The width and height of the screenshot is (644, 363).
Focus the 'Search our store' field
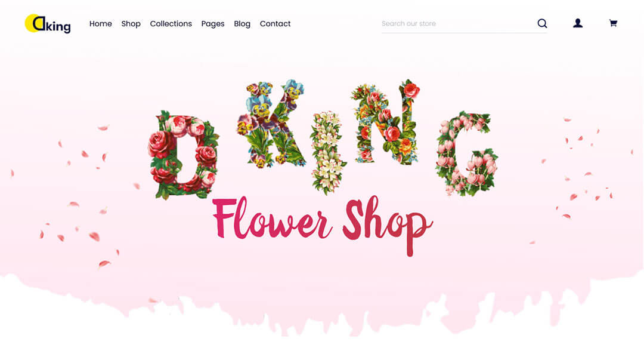tap(458, 24)
